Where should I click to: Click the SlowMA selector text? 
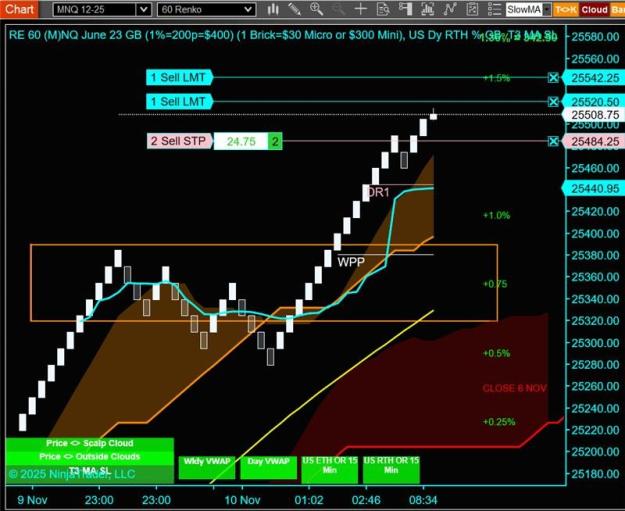coord(524,9)
